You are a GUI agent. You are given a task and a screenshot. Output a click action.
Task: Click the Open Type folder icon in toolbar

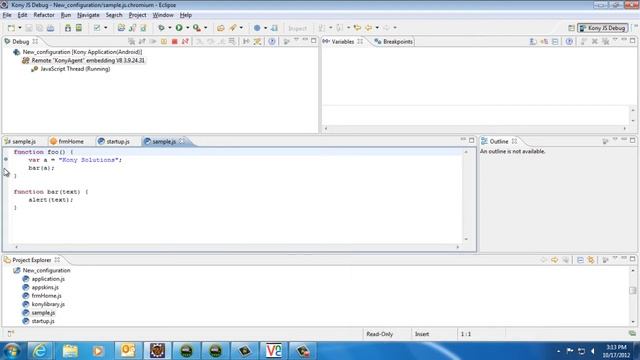(221, 28)
